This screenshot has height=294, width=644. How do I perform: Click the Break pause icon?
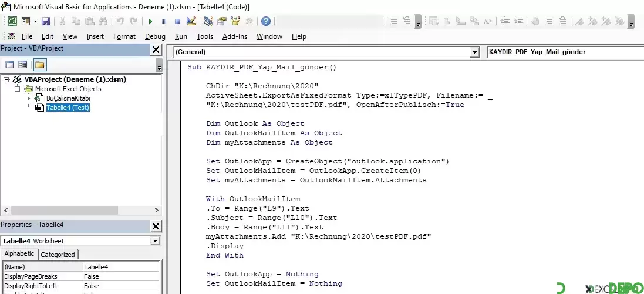click(164, 21)
